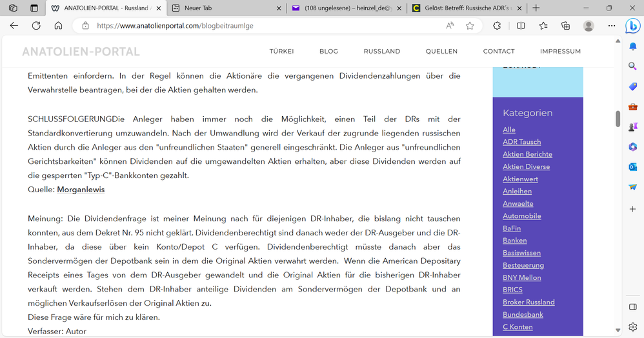Viewport: 644px width, 338px height.
Task: Click the scrollbar down arrow
Action: tap(618, 330)
